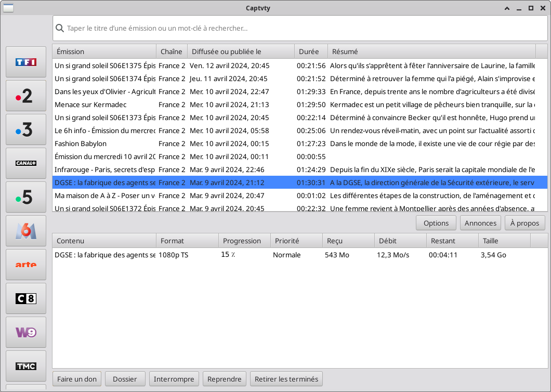Choose the France 3 channel logo
The width and height of the screenshot is (551, 392).
(26, 129)
